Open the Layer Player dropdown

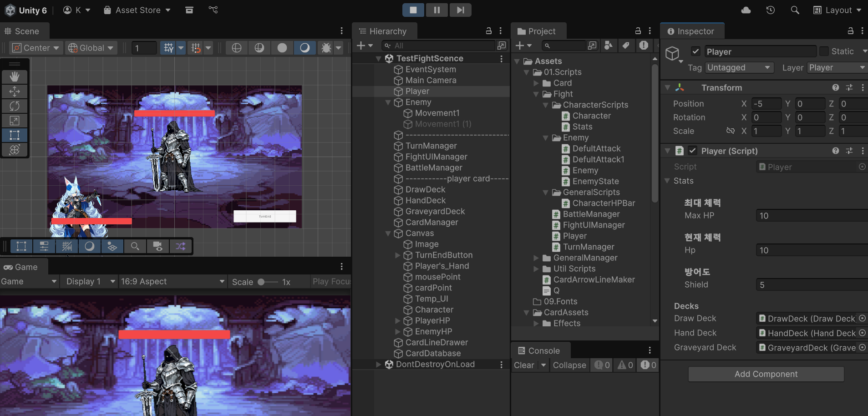(x=837, y=67)
